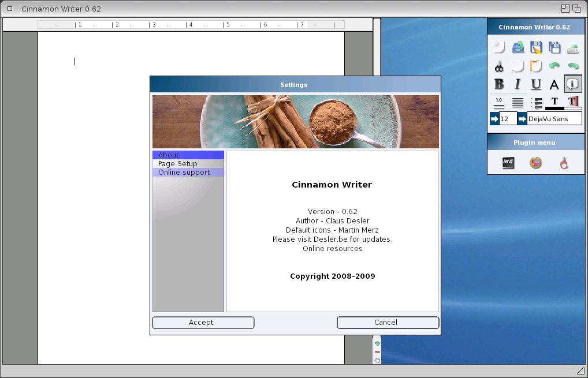The height and width of the screenshot is (378, 588).
Task: Undo with the left green arrow
Action: pyautogui.click(x=554, y=66)
